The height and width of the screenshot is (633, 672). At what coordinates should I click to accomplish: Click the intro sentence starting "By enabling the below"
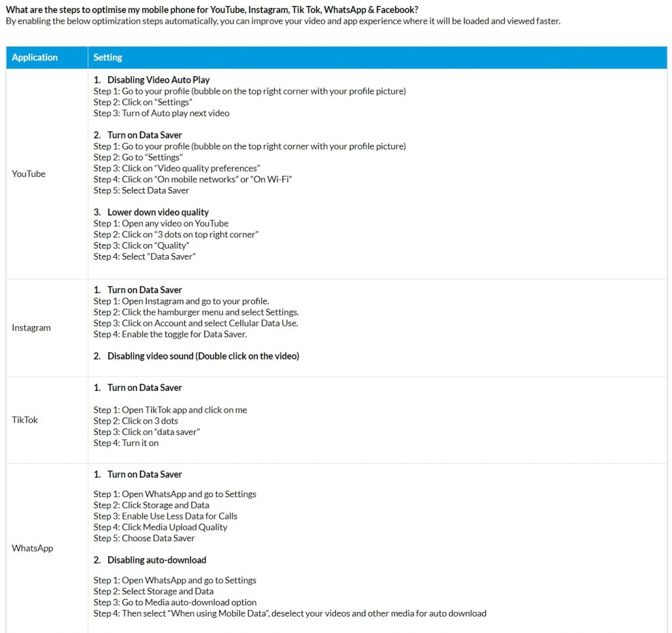coord(283,21)
